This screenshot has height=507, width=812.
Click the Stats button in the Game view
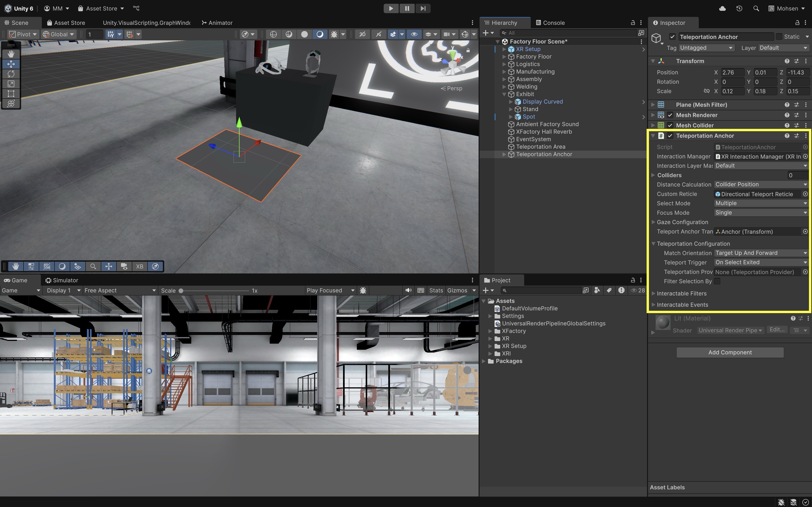436,290
